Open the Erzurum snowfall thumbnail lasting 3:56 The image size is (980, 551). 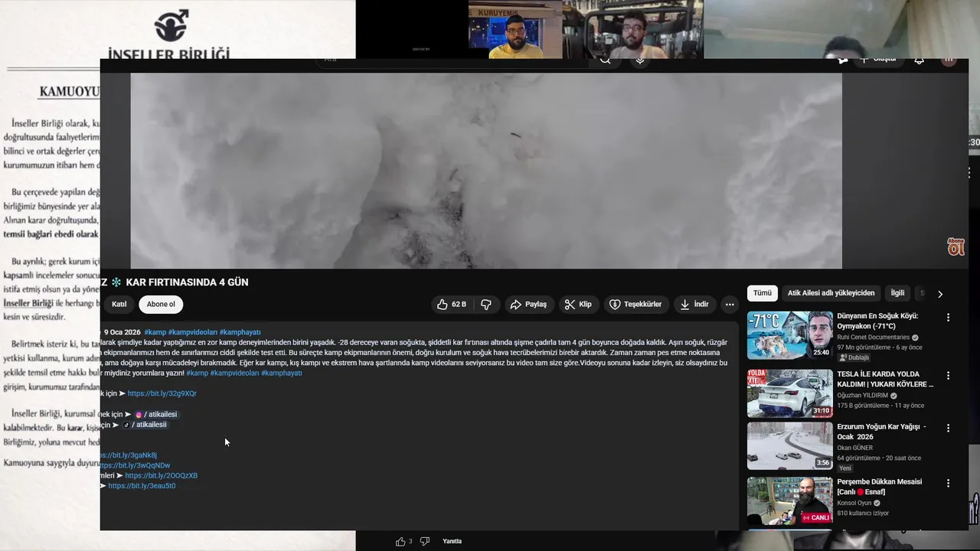click(x=789, y=446)
